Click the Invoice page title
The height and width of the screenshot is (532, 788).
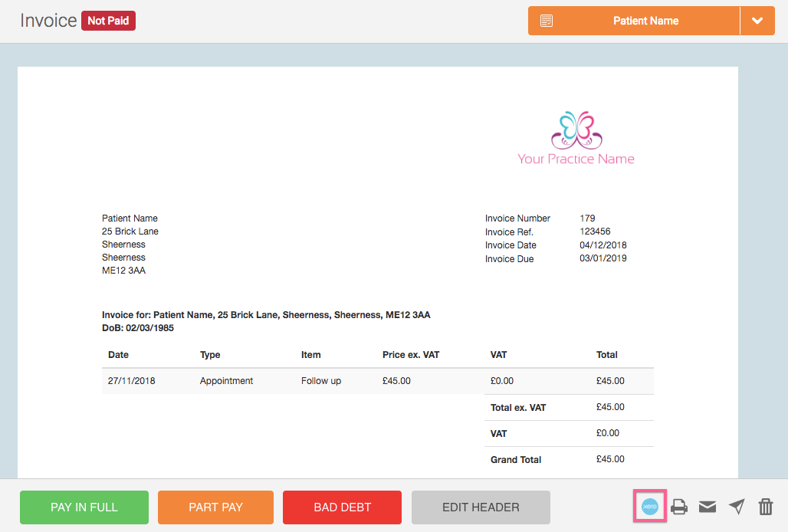[48, 21]
